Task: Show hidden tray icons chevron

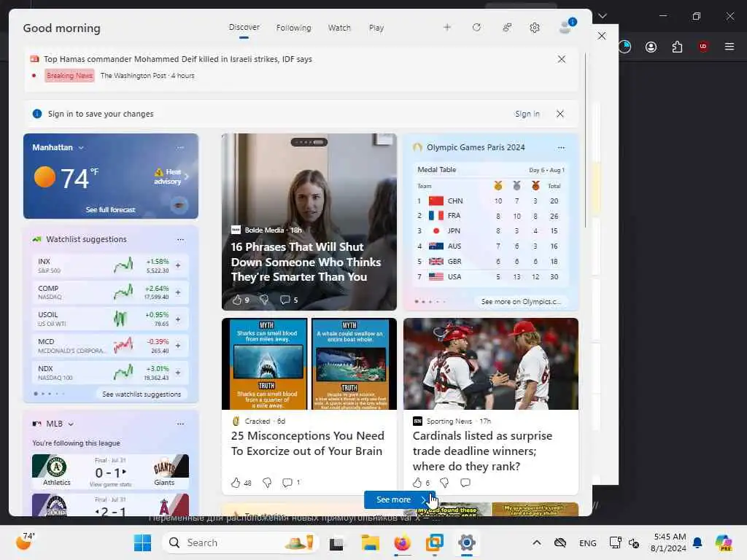Action: pyautogui.click(x=536, y=542)
